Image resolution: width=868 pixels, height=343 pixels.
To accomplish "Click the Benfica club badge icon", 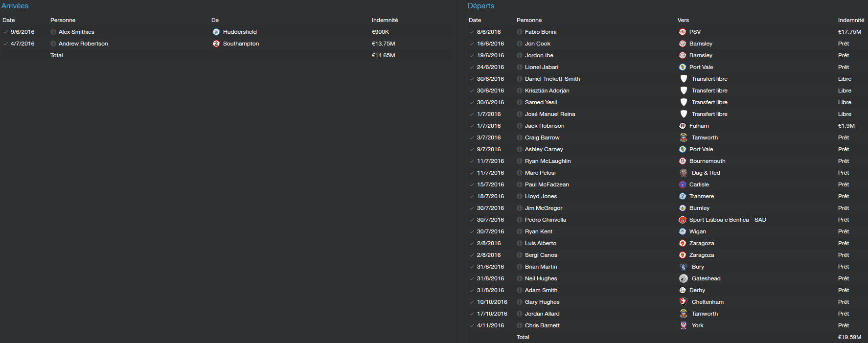I will tap(683, 220).
